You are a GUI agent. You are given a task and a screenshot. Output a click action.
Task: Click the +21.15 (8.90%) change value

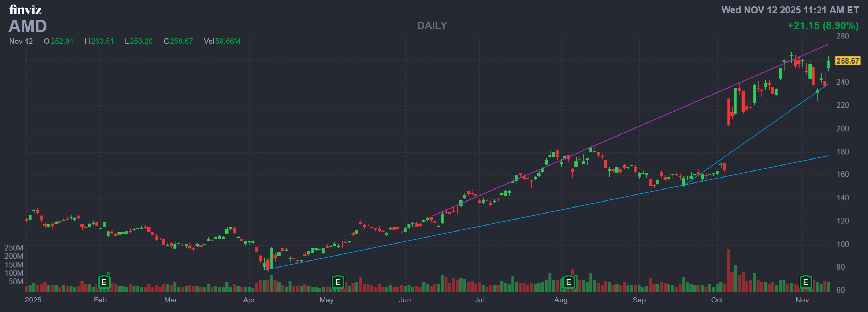[x=823, y=25]
